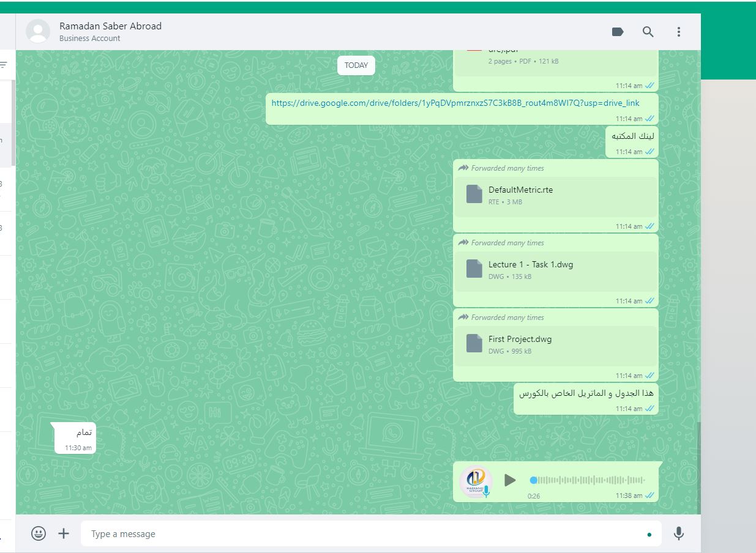Click the DefaultMetric.rte file icon
756x553 pixels.
(474, 194)
